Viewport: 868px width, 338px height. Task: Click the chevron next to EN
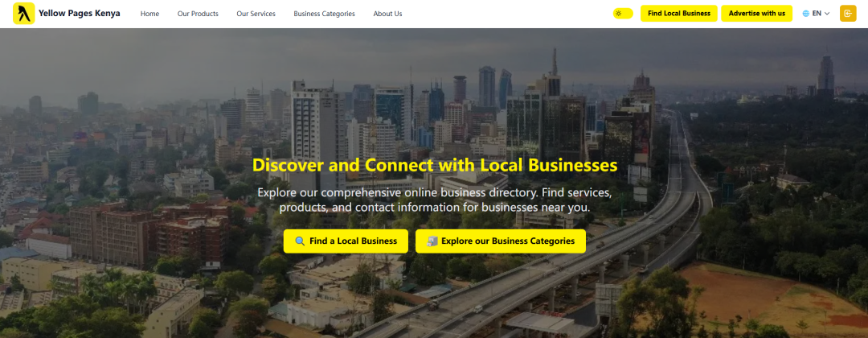827,14
